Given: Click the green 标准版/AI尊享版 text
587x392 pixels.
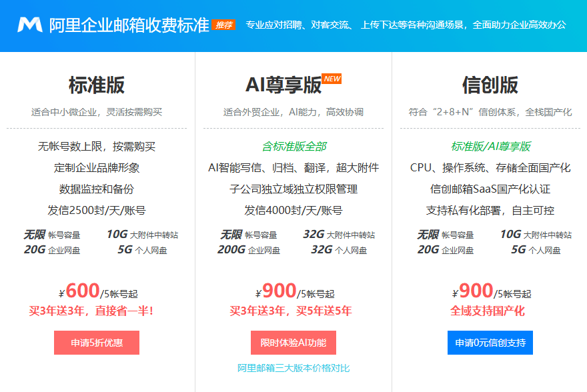Looking at the screenshot, I should (490, 146).
